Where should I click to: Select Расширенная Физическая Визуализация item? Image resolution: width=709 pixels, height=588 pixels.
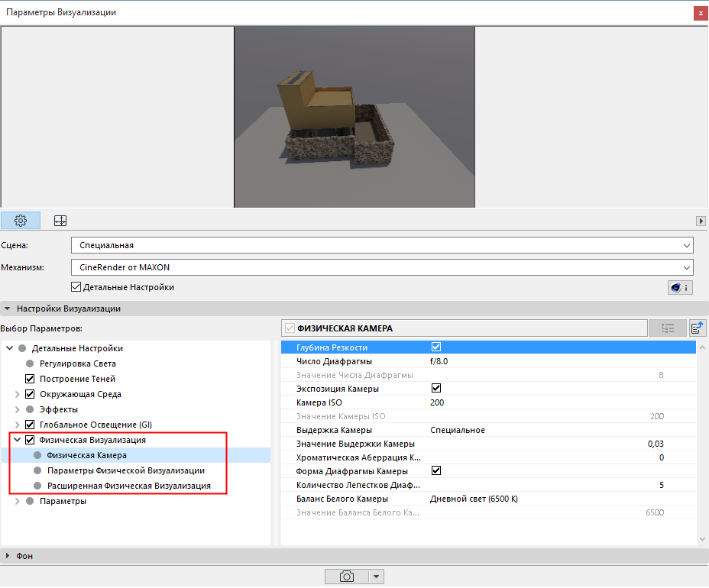(x=129, y=486)
